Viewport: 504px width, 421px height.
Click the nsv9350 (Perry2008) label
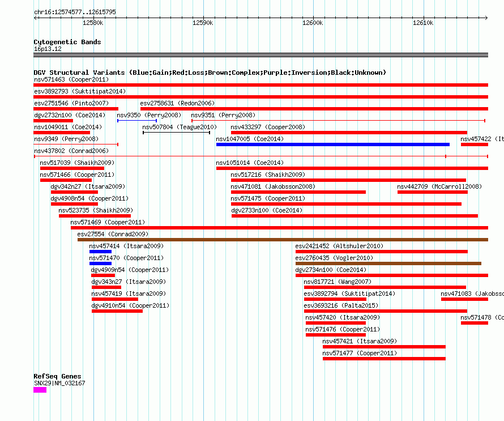tap(149, 115)
